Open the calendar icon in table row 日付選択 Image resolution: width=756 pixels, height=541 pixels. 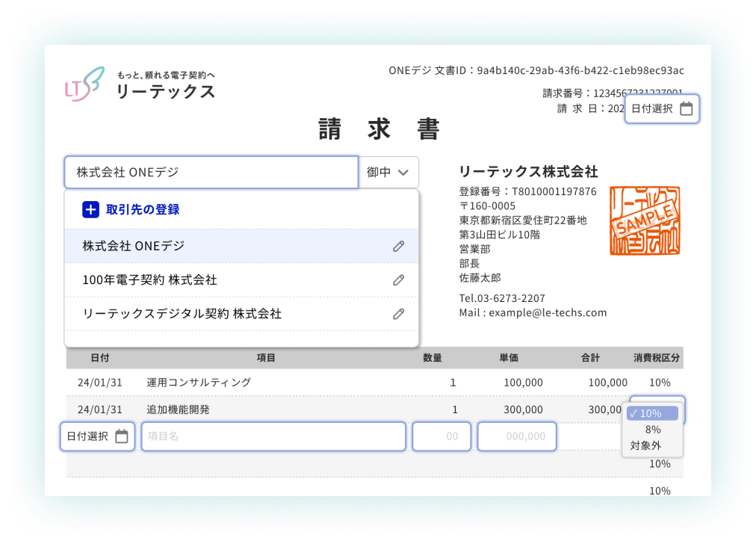(122, 436)
